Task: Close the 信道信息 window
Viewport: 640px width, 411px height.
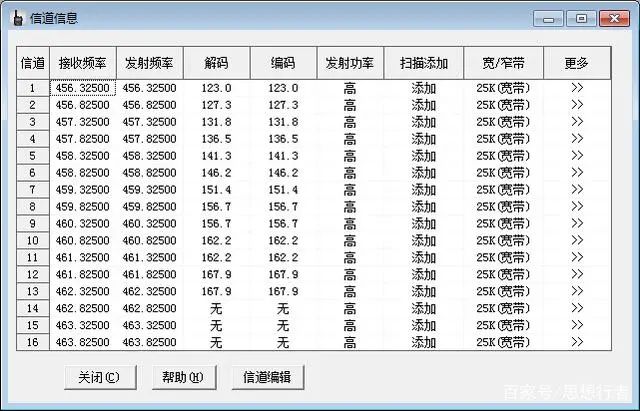Action: click(x=614, y=19)
